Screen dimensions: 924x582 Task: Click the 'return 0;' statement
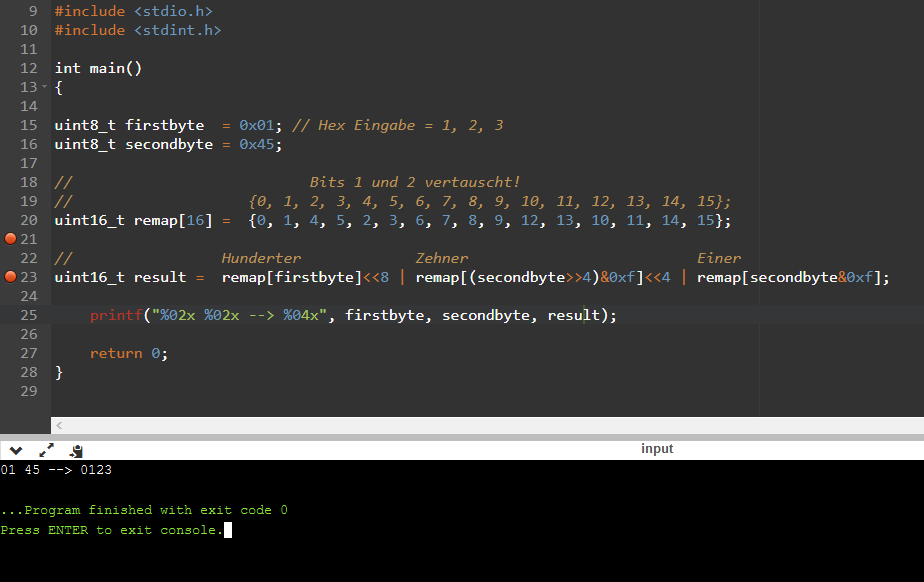tap(129, 353)
